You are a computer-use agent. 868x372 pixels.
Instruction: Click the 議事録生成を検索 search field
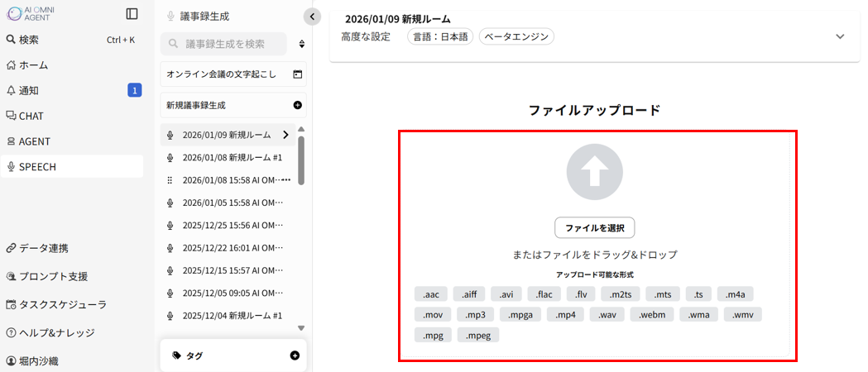pyautogui.click(x=223, y=44)
